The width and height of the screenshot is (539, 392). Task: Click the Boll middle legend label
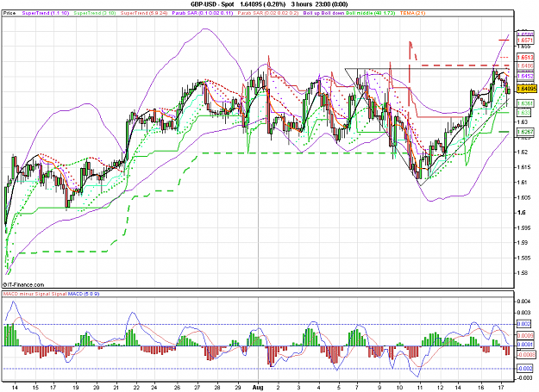click(370, 13)
